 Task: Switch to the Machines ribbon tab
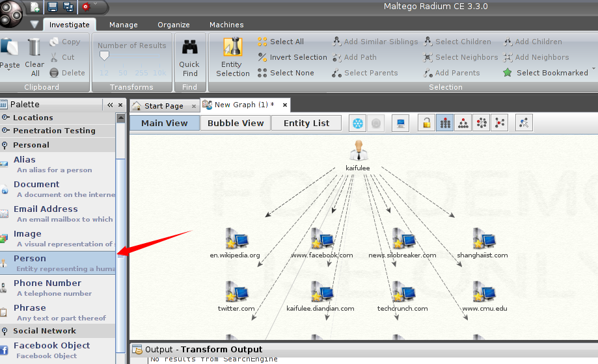(226, 25)
